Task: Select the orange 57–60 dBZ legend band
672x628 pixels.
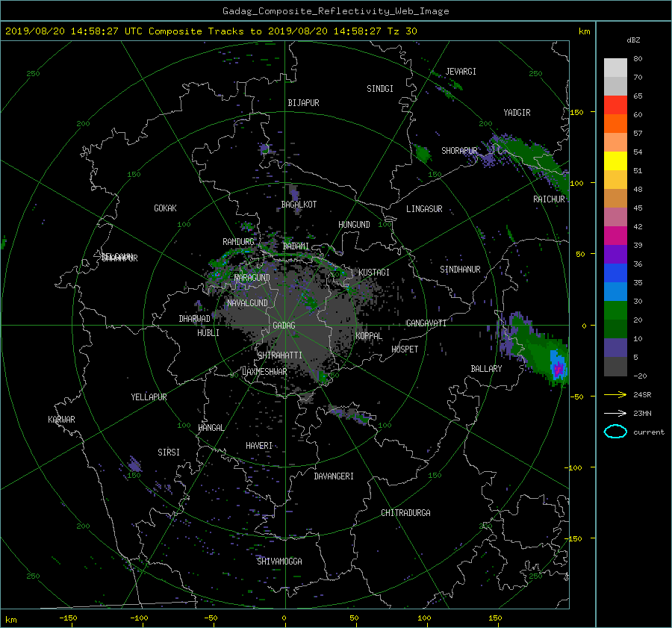Action: point(615,124)
